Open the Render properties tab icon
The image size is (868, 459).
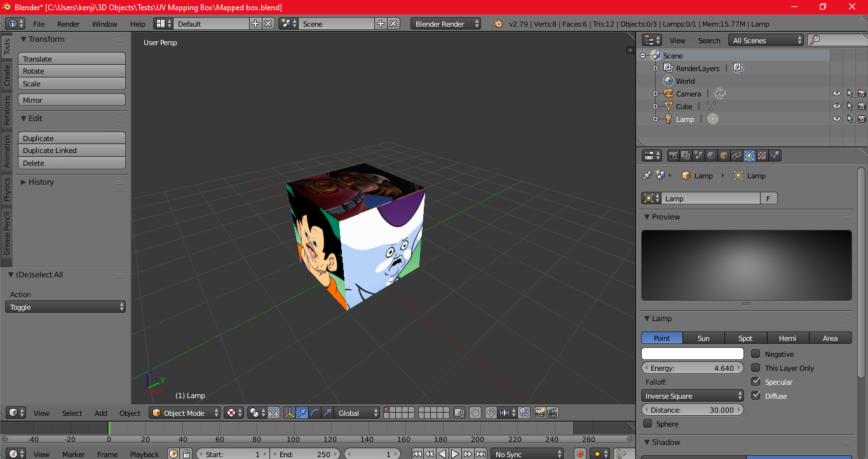[x=673, y=156]
